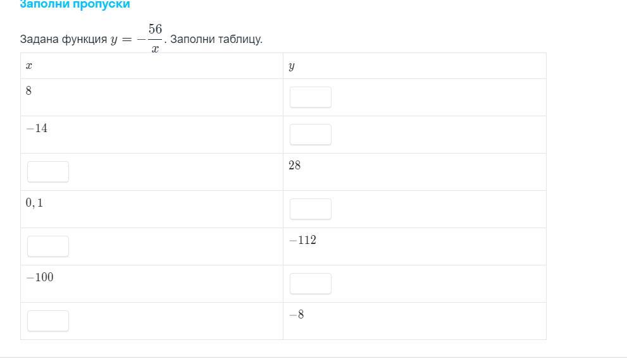Click the x input field for y = −8
The image size is (627, 364).
click(x=48, y=321)
